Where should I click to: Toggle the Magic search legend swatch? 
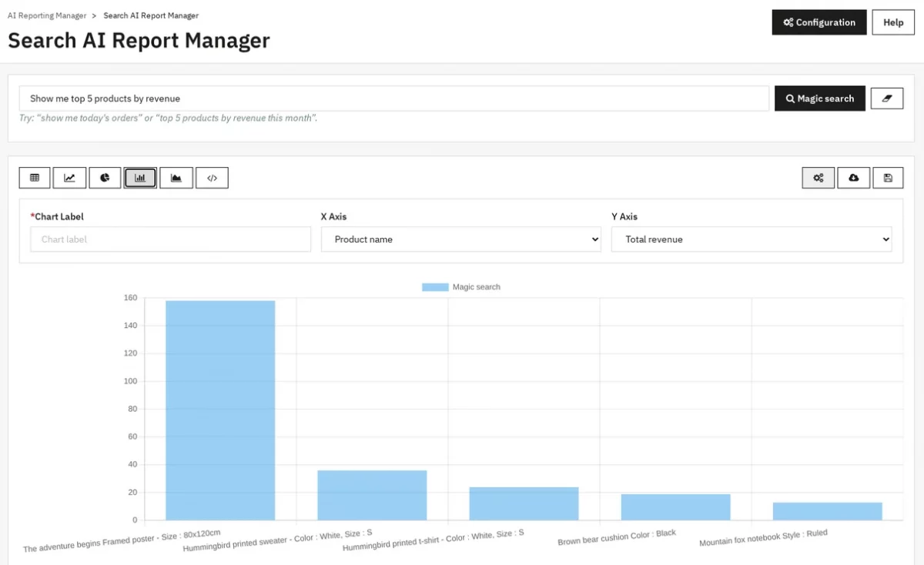coord(435,287)
